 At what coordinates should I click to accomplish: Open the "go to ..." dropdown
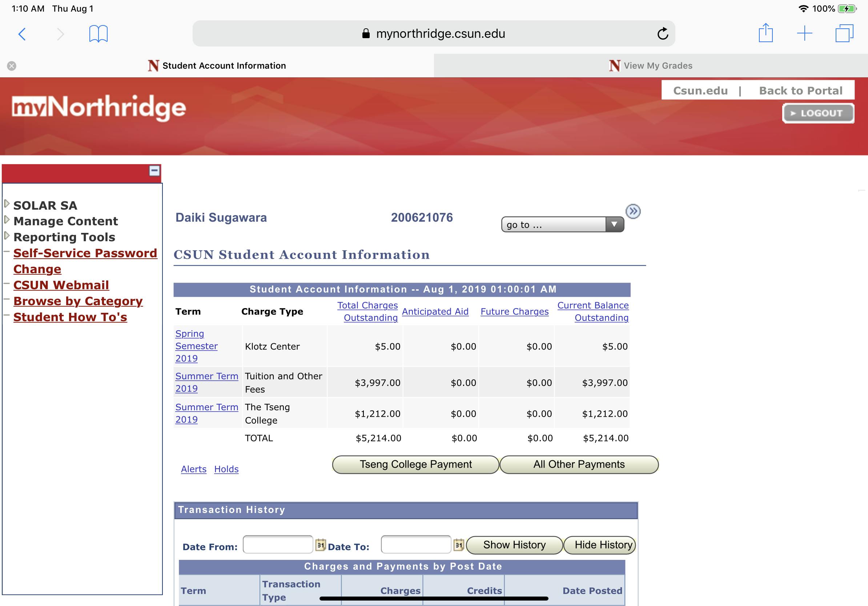coord(562,225)
